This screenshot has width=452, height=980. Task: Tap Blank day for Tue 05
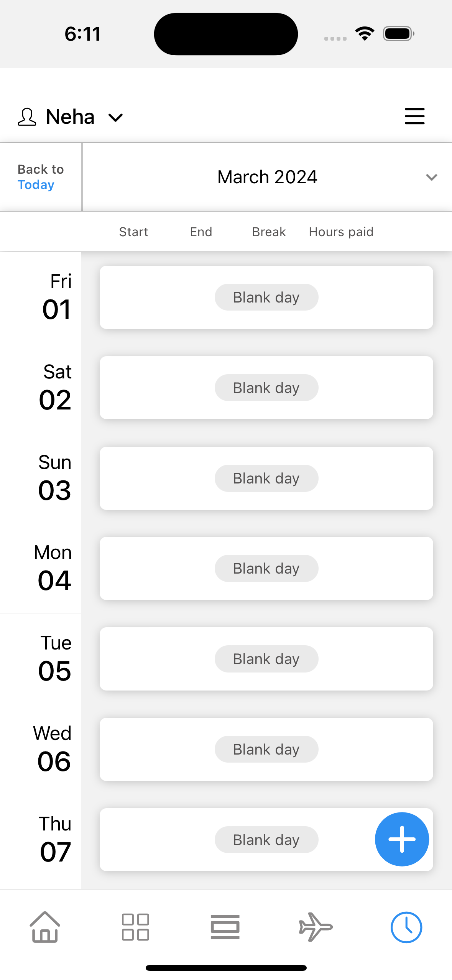266,659
